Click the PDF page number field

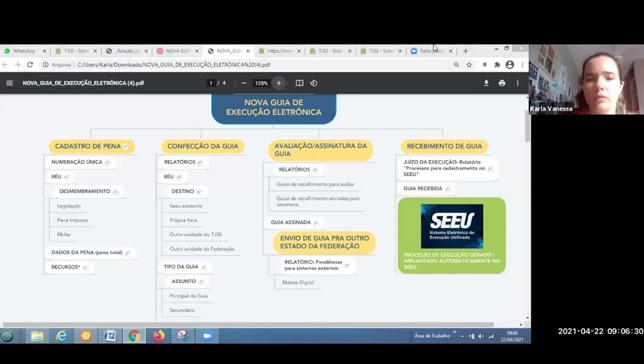pyautogui.click(x=210, y=83)
